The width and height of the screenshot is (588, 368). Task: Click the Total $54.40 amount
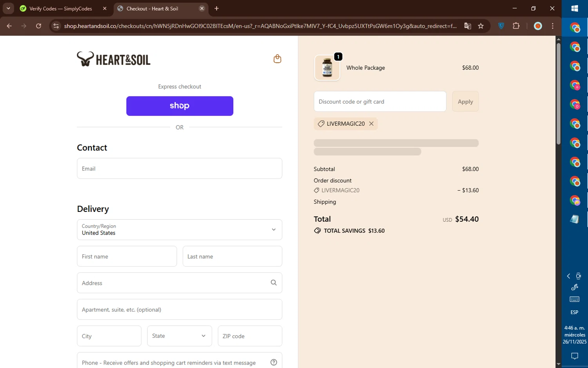point(467,219)
